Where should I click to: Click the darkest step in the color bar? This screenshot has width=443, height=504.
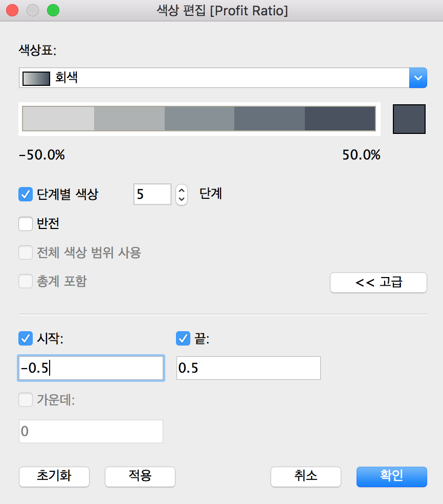coord(340,119)
